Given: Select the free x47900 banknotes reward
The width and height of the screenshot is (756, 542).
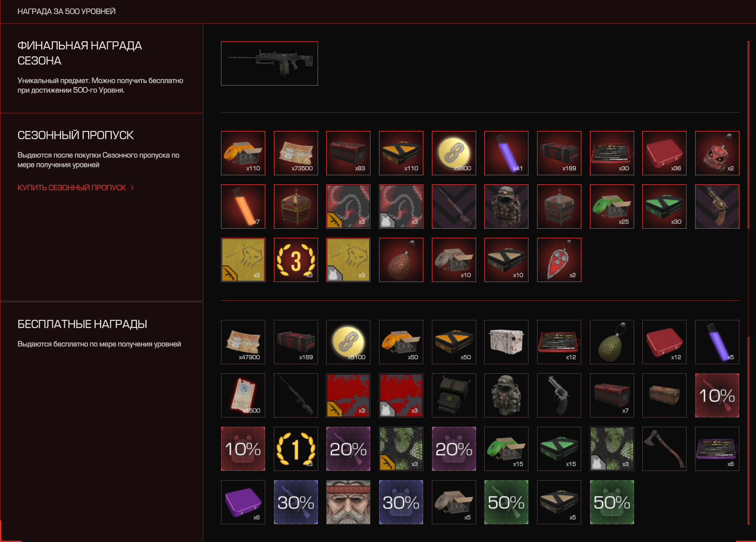Looking at the screenshot, I should click(x=243, y=342).
